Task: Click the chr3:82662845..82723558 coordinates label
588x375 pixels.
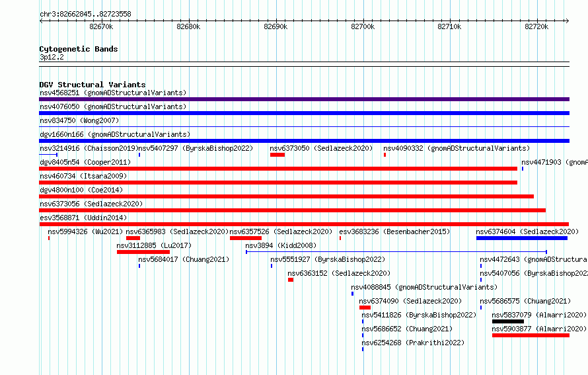Action: pyautogui.click(x=85, y=14)
